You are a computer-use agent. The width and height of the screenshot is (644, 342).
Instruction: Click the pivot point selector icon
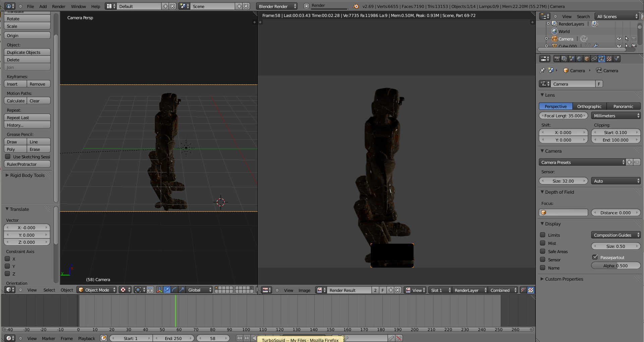[140, 290]
